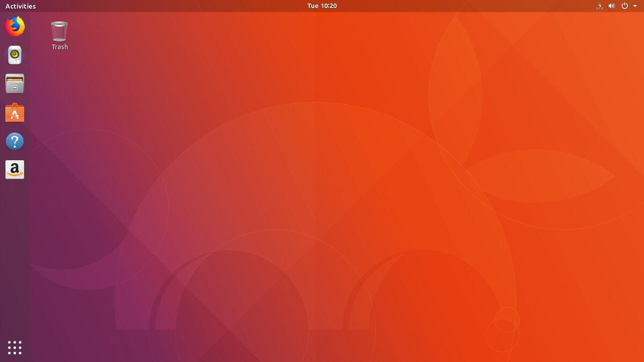Screen dimensions: 644x362
Task: Click the Trash label text on desktop
Action: point(60,47)
